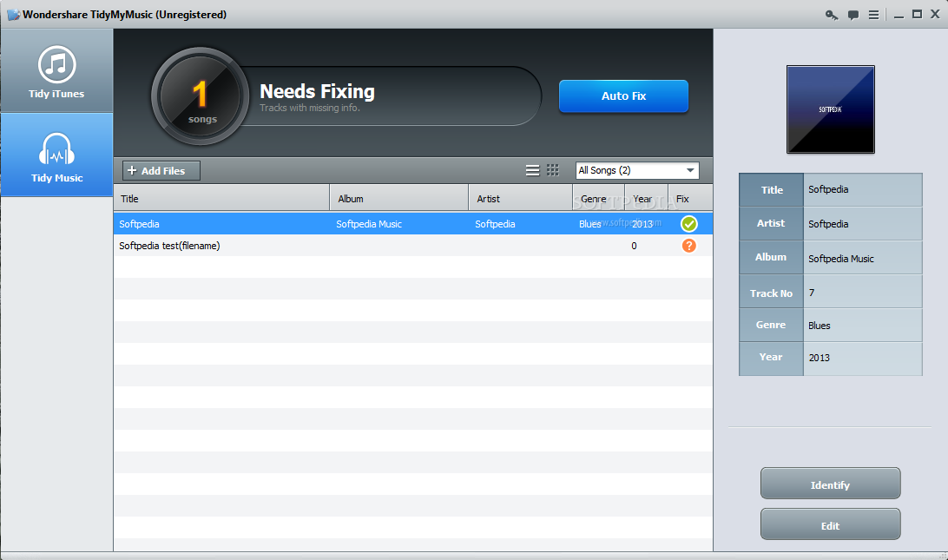Viewport: 948px width, 560px height.
Task: Switch to the Tidy Music section
Action: coord(56,155)
